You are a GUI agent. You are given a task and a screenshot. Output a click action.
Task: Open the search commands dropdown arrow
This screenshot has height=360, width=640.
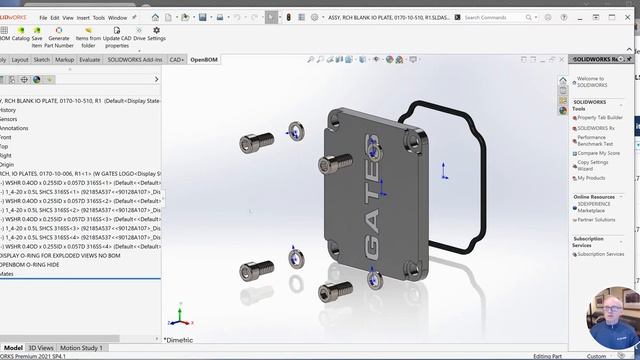(536, 18)
